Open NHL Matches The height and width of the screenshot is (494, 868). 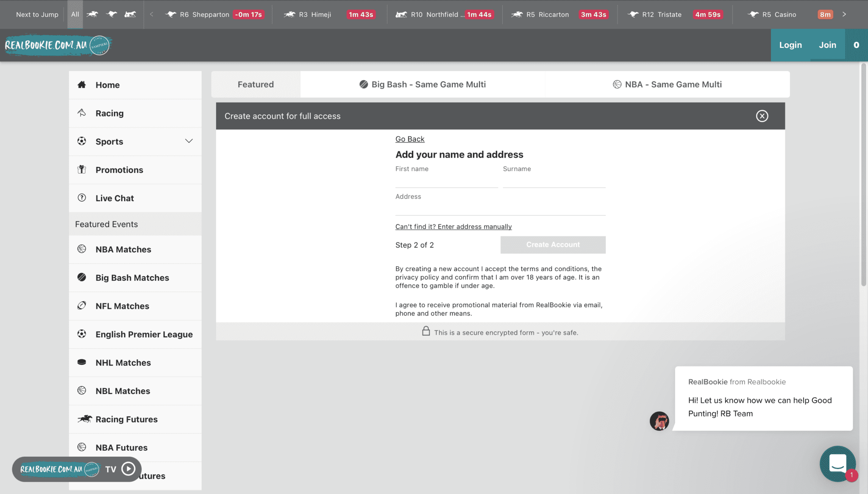pos(135,363)
